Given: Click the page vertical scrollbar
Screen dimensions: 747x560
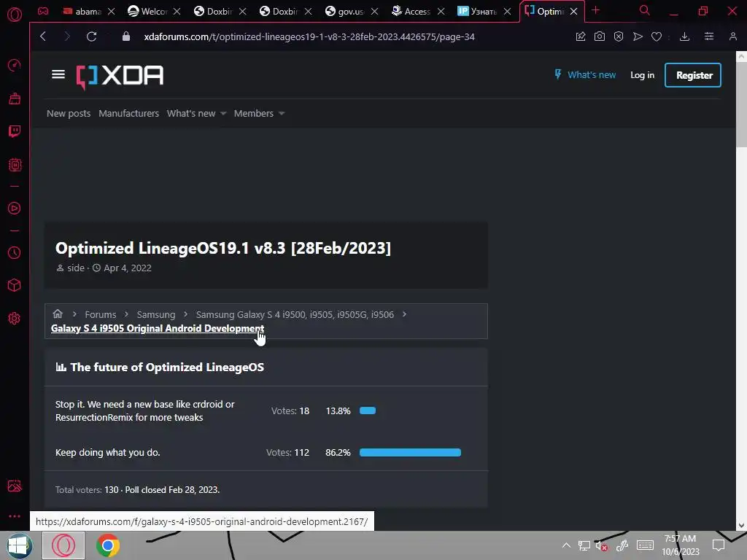Looking at the screenshot, I should [x=741, y=105].
